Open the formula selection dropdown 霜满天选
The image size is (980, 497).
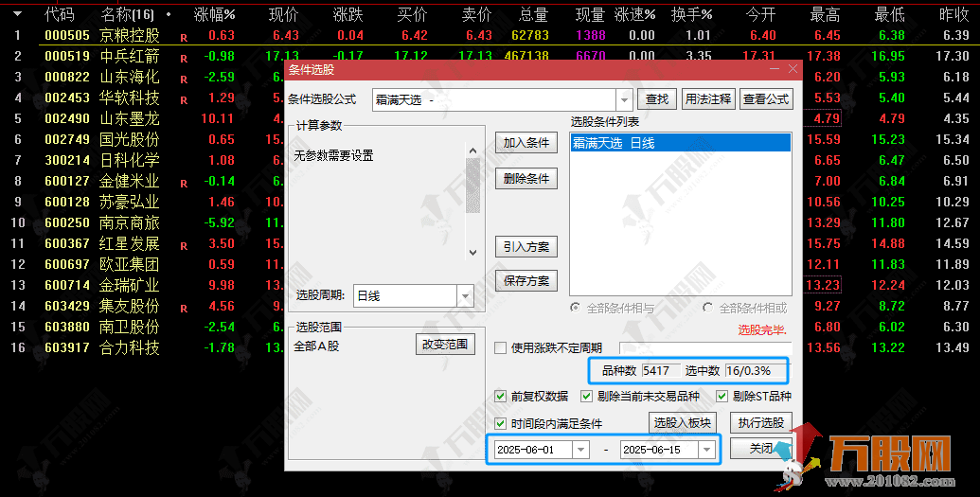click(x=624, y=99)
